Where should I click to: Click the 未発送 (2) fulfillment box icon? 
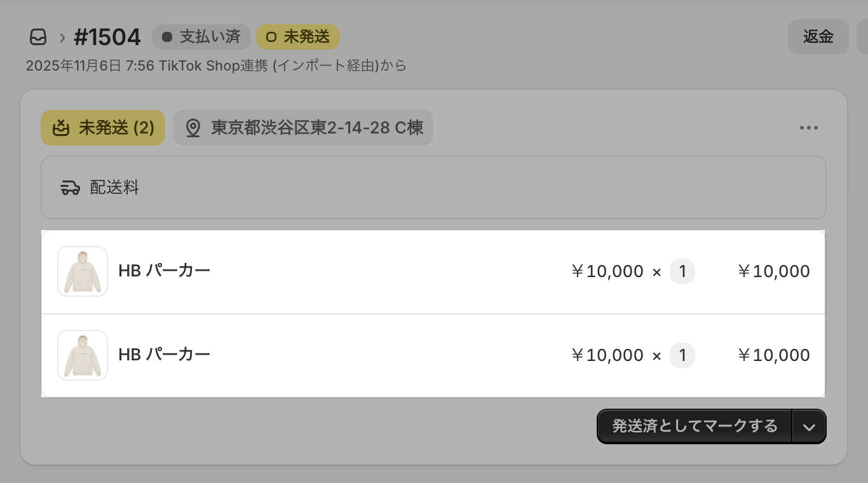coord(60,128)
